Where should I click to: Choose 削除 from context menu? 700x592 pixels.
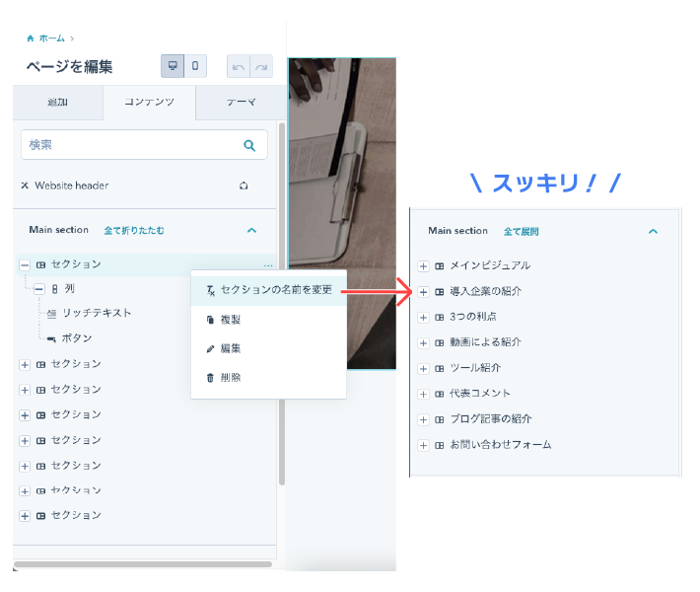tap(269, 378)
